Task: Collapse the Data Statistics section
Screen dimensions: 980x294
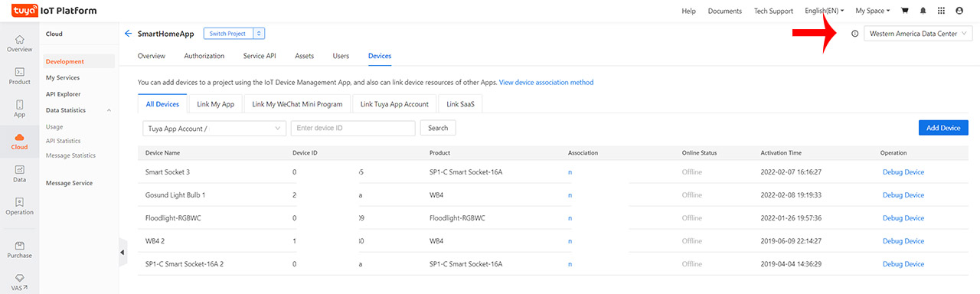Action: (109, 110)
